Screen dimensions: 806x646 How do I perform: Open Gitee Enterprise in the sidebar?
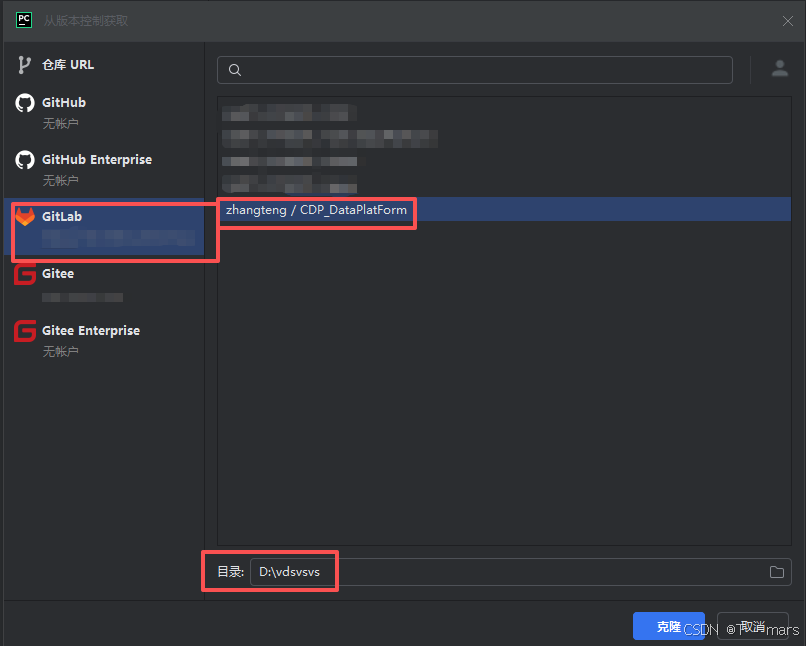(104, 340)
